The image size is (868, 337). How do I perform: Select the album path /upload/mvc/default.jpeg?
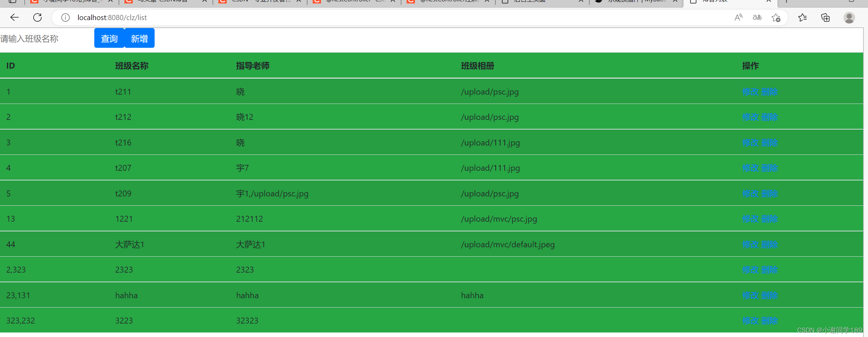click(508, 245)
